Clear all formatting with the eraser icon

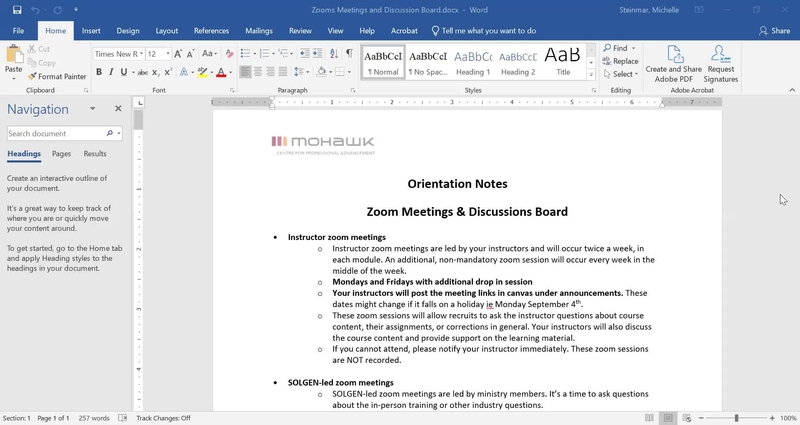(x=229, y=54)
